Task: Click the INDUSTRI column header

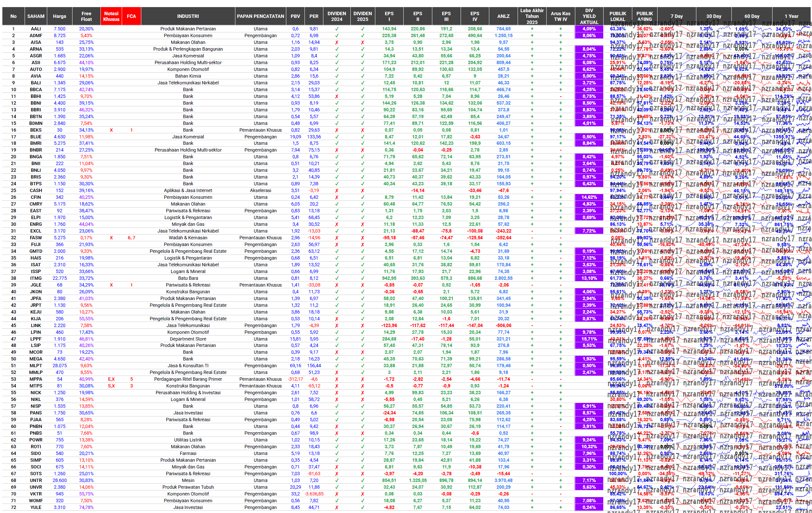Action: pos(188,16)
